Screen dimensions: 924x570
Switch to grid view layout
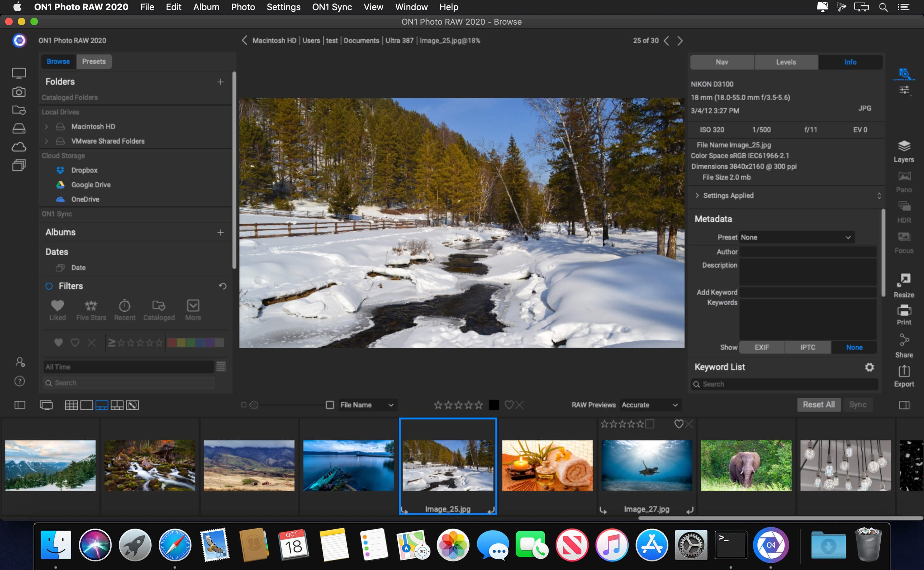tap(71, 405)
